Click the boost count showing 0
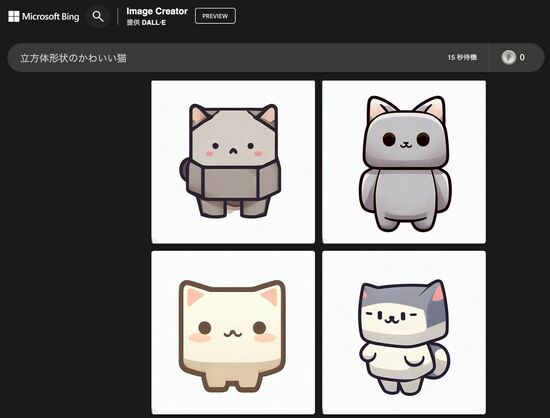 [x=522, y=58]
